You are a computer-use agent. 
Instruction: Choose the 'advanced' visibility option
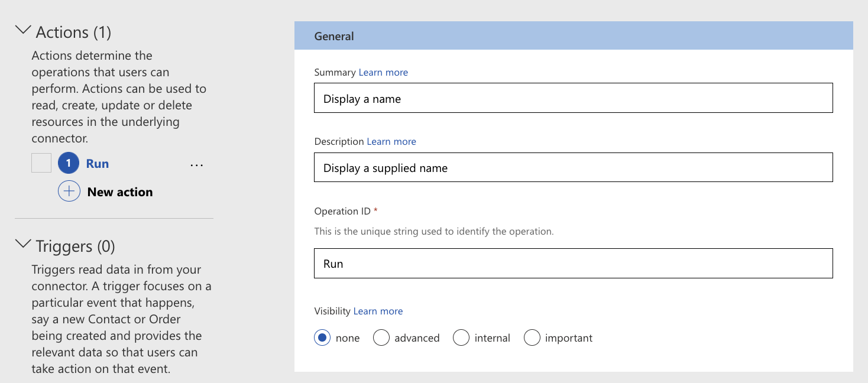point(381,338)
